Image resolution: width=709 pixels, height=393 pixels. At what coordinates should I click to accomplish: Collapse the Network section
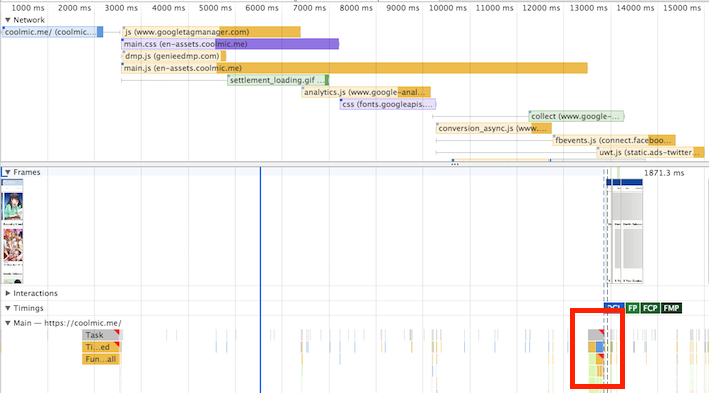(8, 20)
